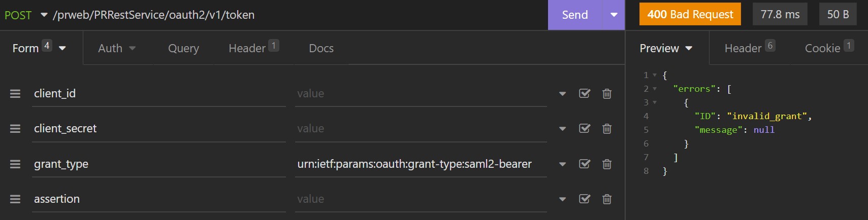
Task: Open the response Cookie tab
Action: pyautogui.click(x=829, y=48)
